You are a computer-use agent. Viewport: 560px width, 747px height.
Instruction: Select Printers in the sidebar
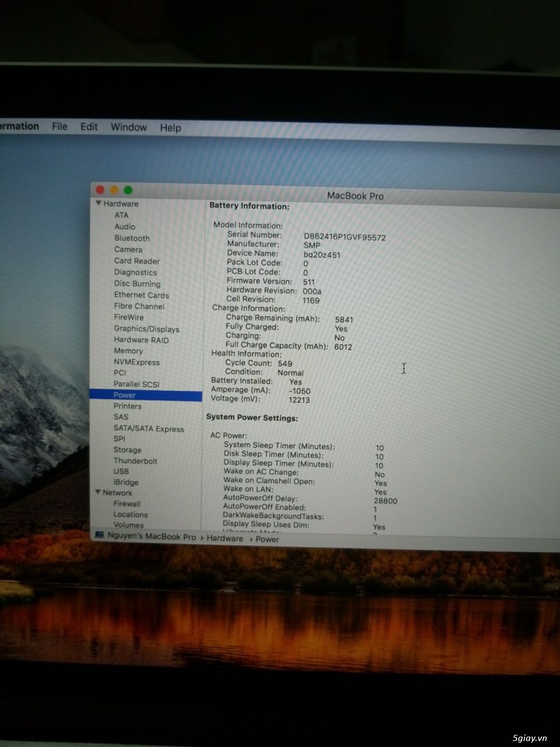click(x=127, y=406)
